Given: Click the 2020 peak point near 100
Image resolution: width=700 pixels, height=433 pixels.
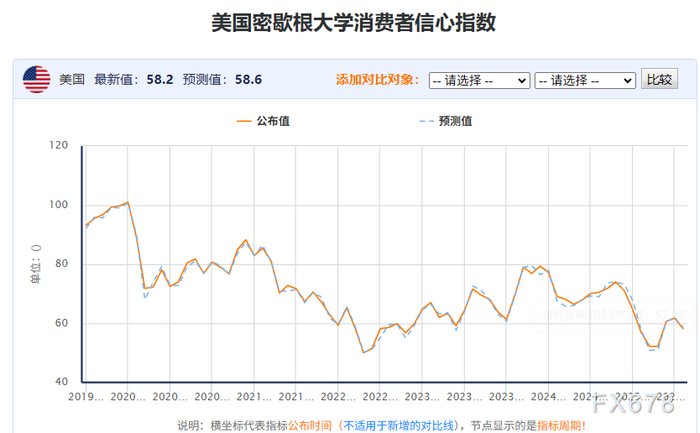Looking at the screenshot, I should click(128, 202).
